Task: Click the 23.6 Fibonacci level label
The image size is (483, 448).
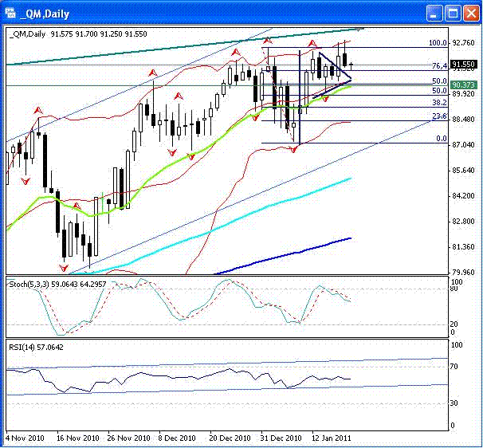Action: coord(440,116)
